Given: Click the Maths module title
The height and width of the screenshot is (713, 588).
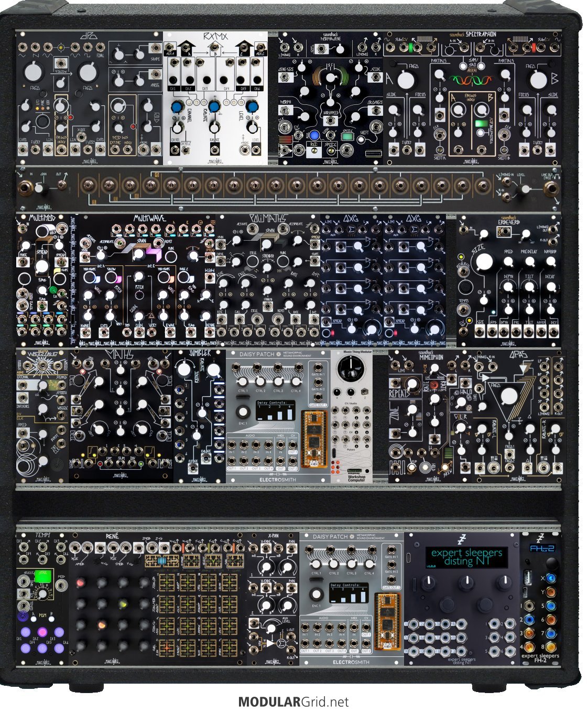Looking at the screenshot, I should [120, 355].
